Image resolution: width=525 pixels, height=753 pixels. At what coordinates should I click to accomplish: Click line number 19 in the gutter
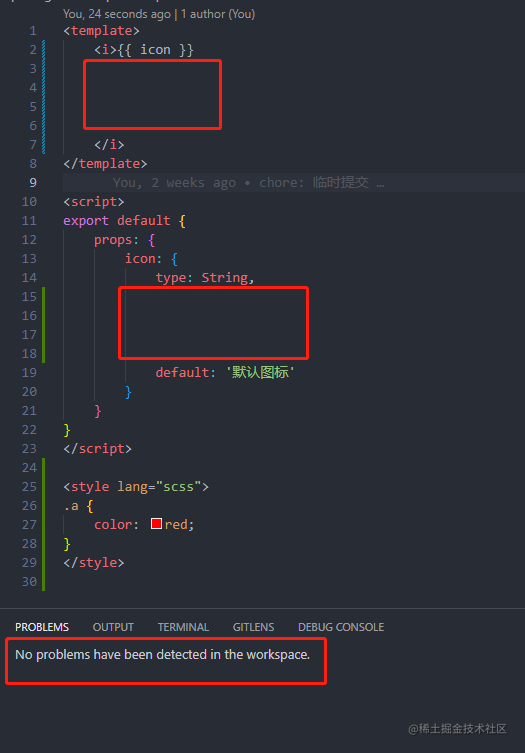[29, 373]
